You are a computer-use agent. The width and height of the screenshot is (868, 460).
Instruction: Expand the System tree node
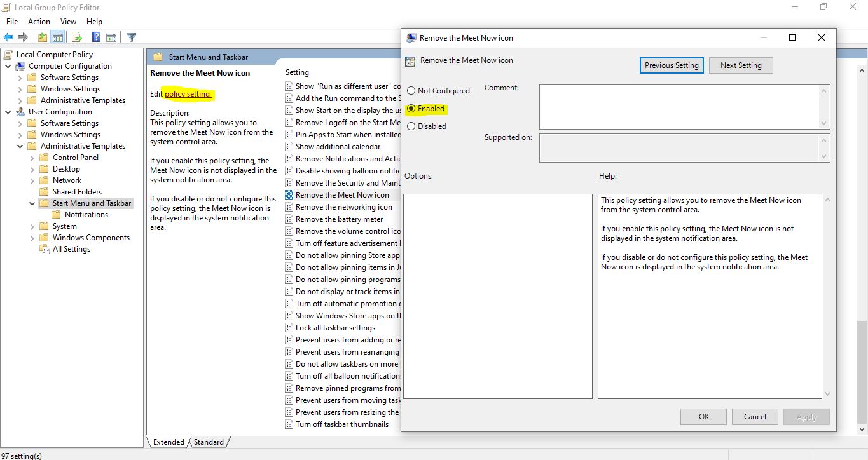31,226
